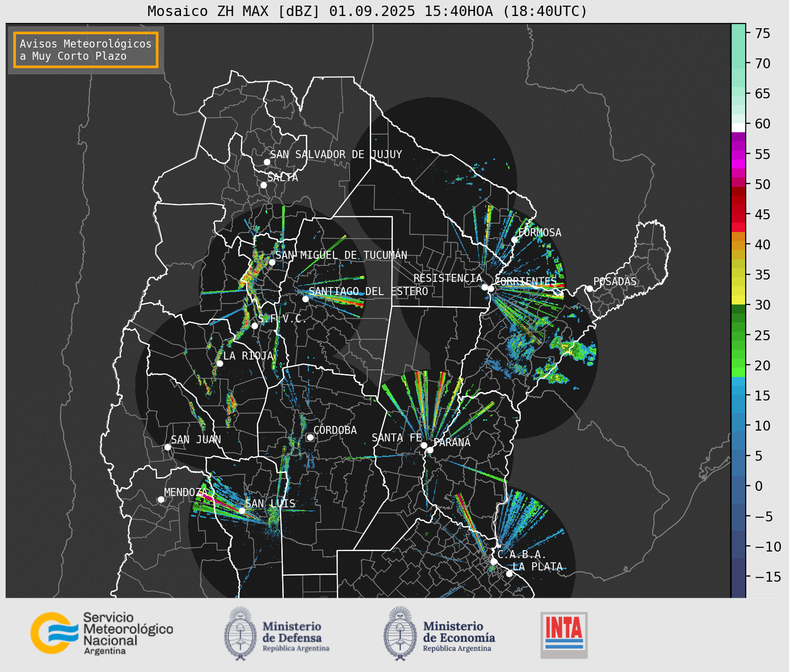Click the San Salvador de Jujuy city marker

click(267, 162)
